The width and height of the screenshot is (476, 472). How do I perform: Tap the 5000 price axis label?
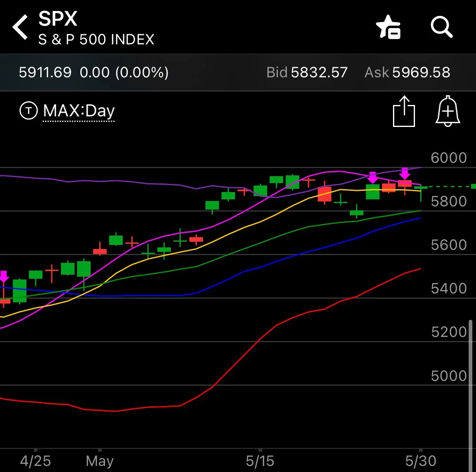click(449, 376)
